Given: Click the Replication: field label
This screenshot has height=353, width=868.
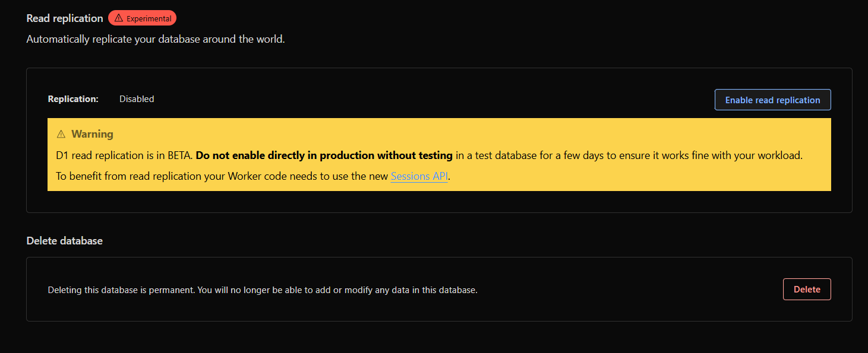Looking at the screenshot, I should coord(73,99).
